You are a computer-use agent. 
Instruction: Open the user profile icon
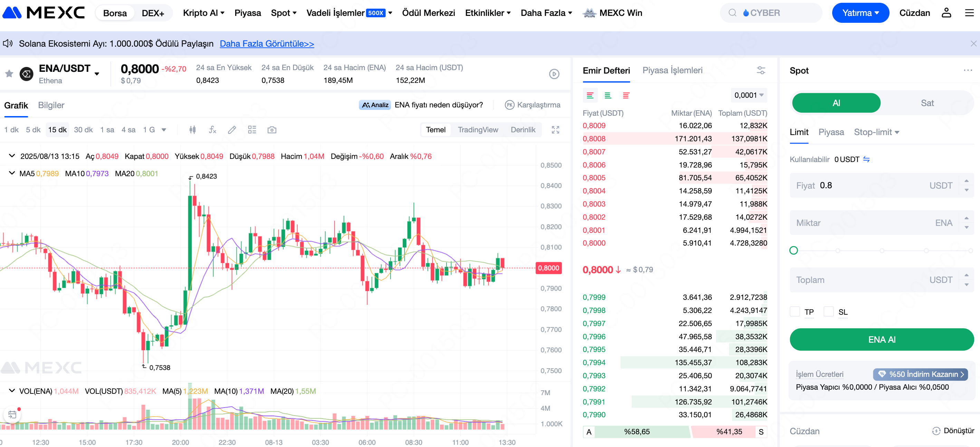[x=946, y=13]
